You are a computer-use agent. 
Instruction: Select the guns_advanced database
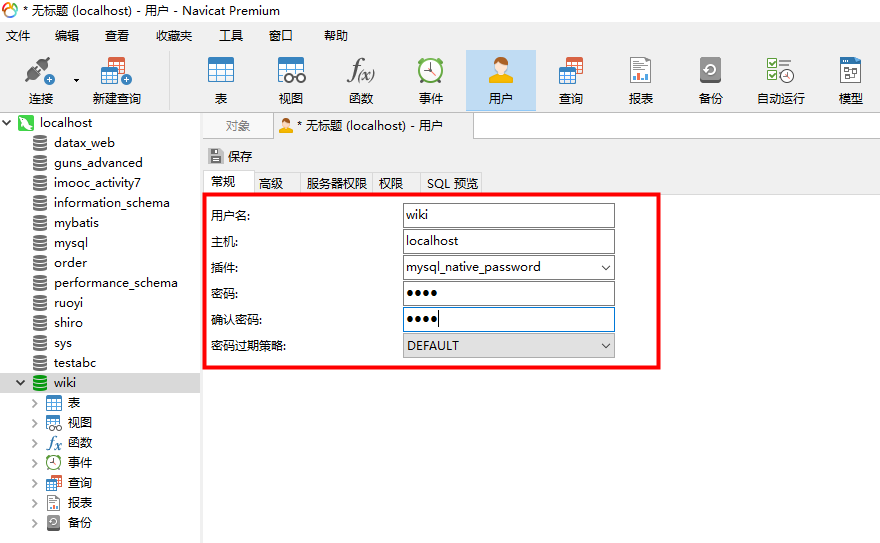tap(98, 163)
